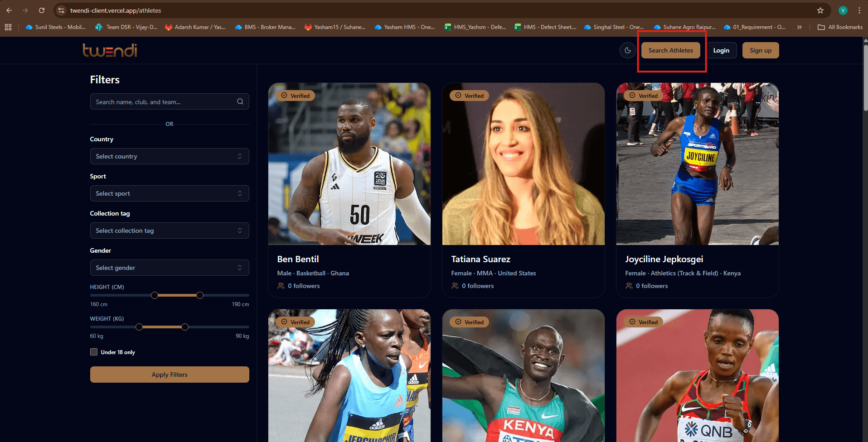868x442 pixels.
Task: Bookmark this page with star icon
Action: pos(820,10)
